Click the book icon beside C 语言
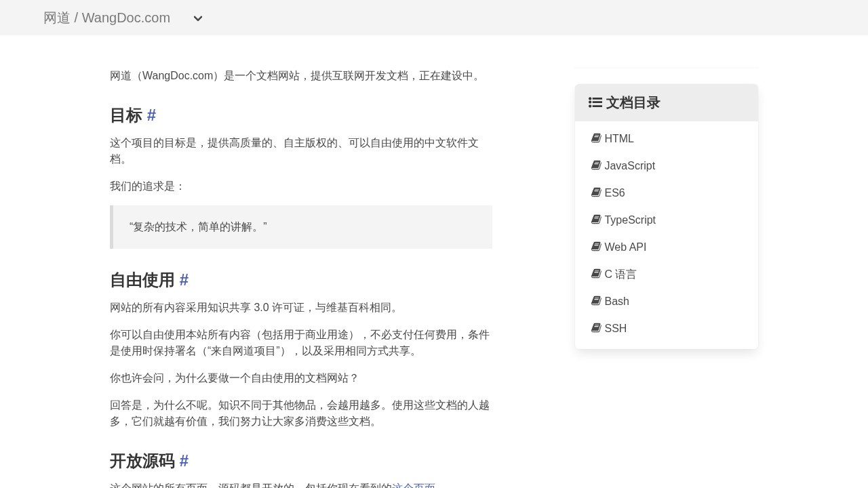 tap(596, 274)
